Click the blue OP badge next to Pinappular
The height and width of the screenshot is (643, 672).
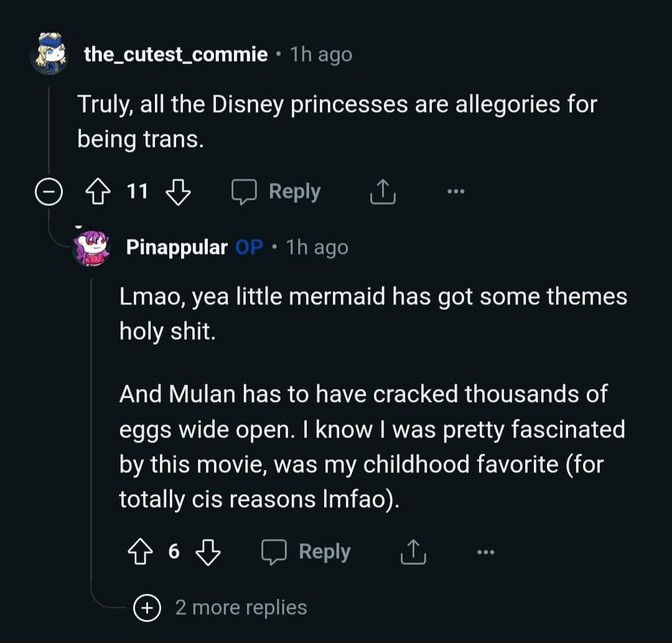pyautogui.click(x=249, y=247)
